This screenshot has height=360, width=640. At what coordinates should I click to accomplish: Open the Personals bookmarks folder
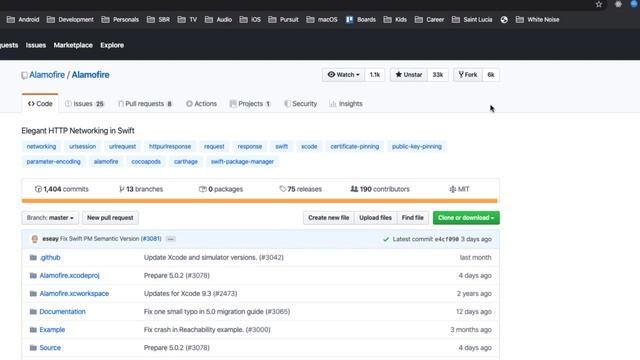pos(120,20)
